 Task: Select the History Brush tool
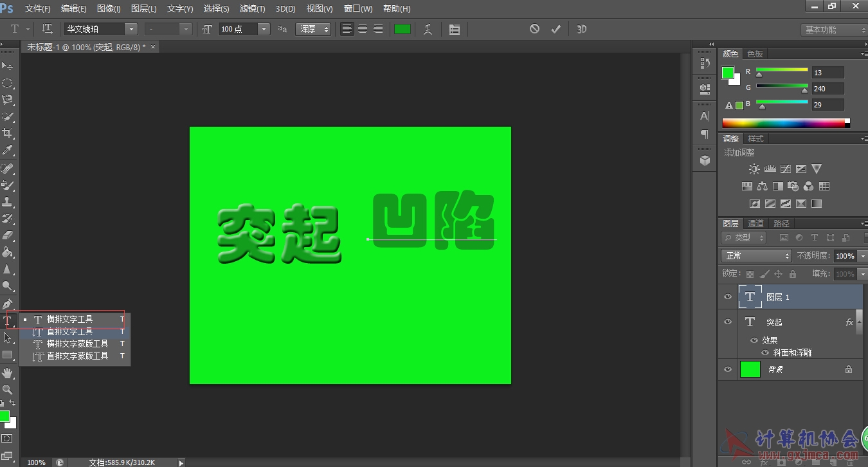point(8,219)
